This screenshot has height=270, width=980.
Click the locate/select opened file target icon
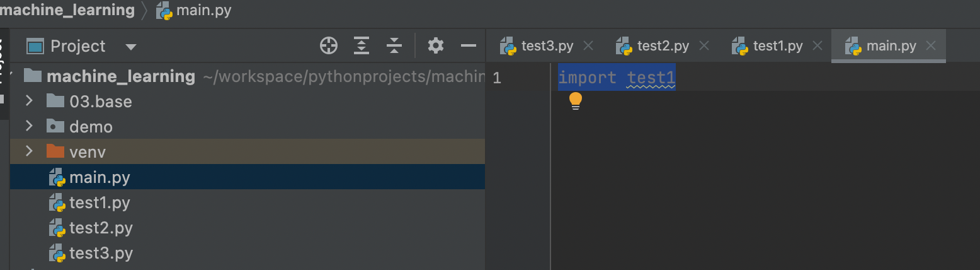click(x=329, y=45)
